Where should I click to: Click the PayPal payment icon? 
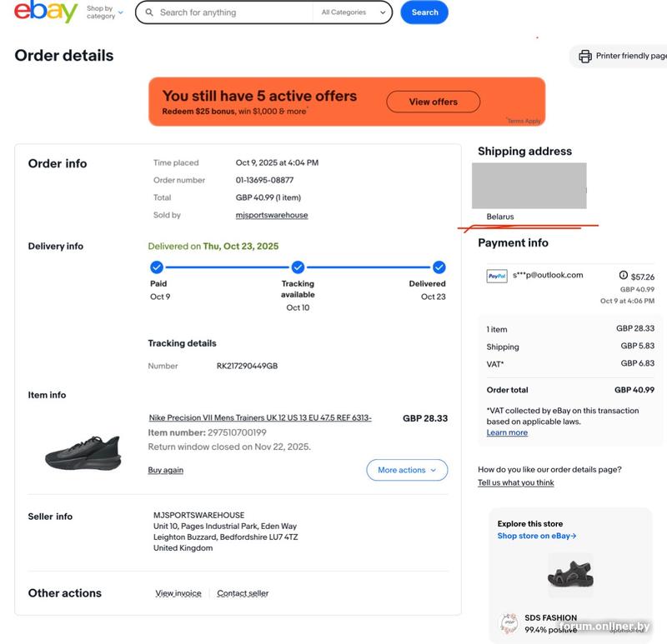tap(497, 276)
